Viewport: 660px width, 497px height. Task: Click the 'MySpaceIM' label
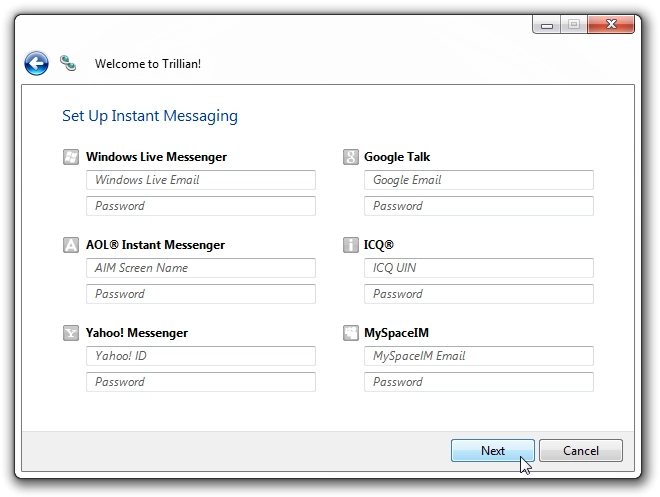pos(397,333)
